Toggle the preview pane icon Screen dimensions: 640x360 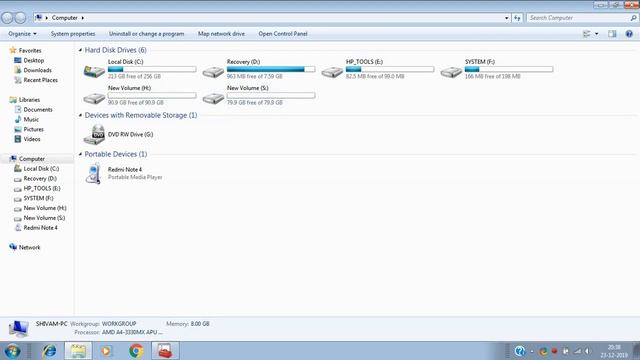click(x=612, y=34)
